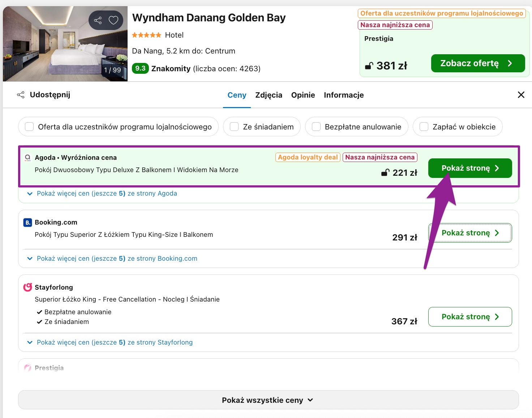Click the Udostępnij label
Screen dimensions: 532x418
pos(50,95)
